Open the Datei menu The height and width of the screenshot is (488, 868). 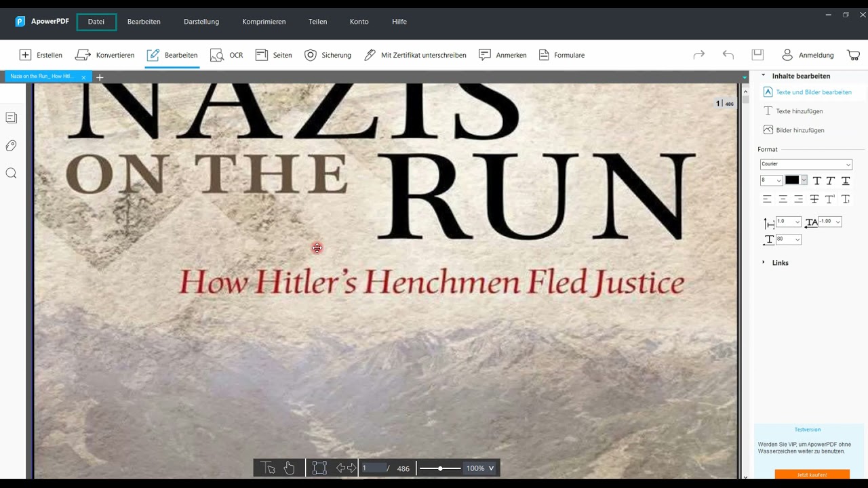click(x=96, y=22)
